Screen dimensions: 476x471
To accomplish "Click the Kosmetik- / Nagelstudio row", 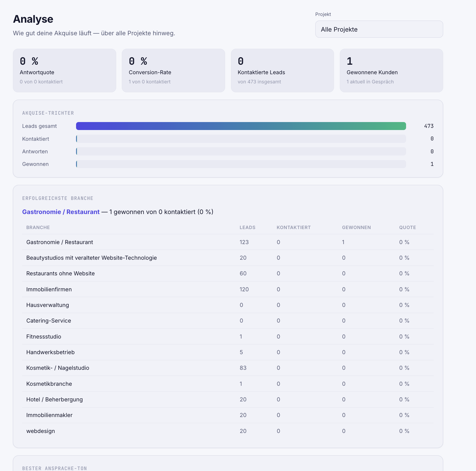I will click(228, 368).
